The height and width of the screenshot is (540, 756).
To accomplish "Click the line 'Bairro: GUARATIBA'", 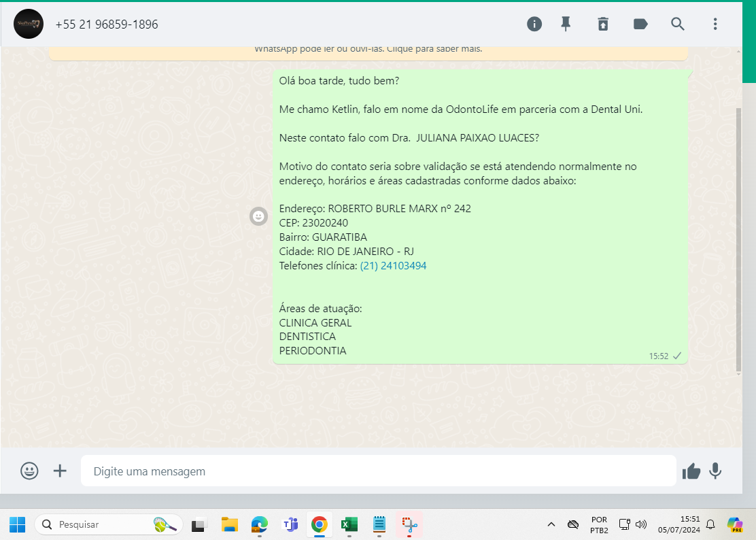I will click(x=323, y=237).
